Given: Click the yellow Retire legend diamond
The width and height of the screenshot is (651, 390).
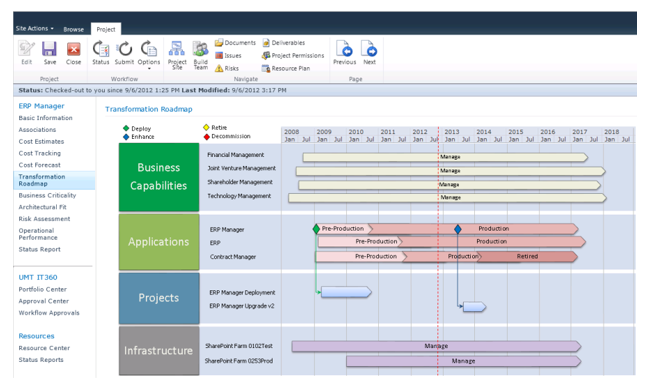Looking at the screenshot, I should [x=206, y=128].
